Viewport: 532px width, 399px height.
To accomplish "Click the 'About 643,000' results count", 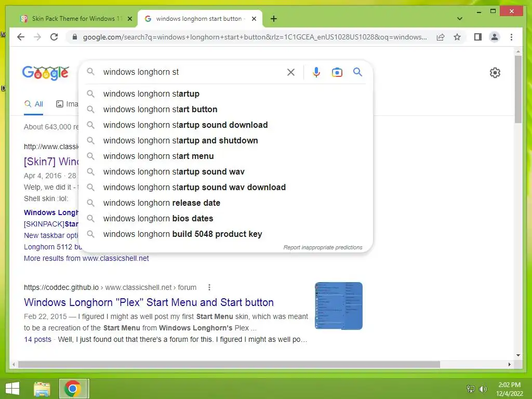I will pos(51,127).
